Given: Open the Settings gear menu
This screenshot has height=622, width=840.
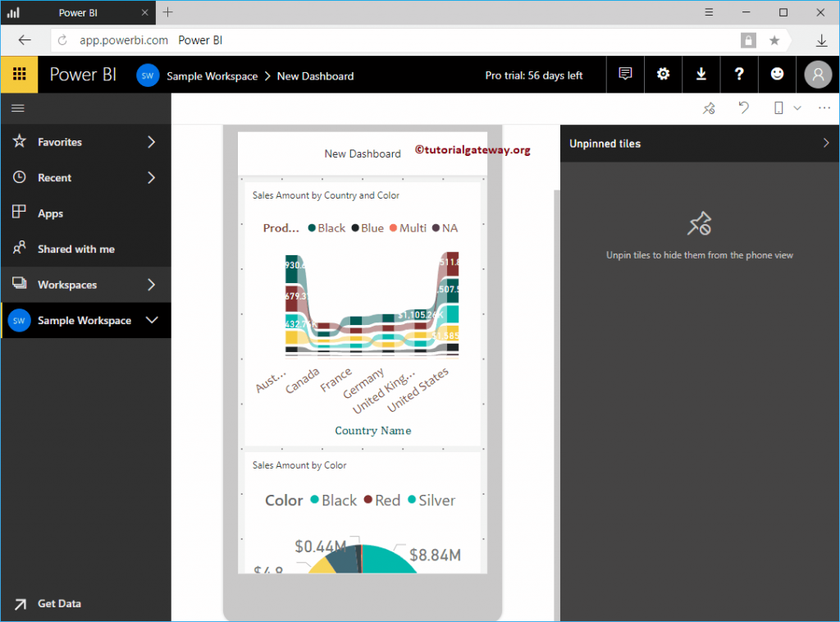Looking at the screenshot, I should 663,74.
